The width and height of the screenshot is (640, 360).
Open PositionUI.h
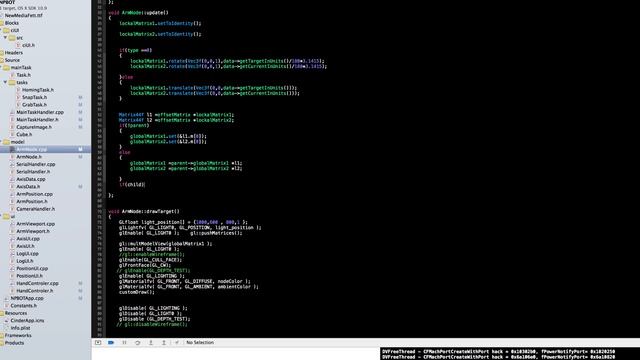29,276
